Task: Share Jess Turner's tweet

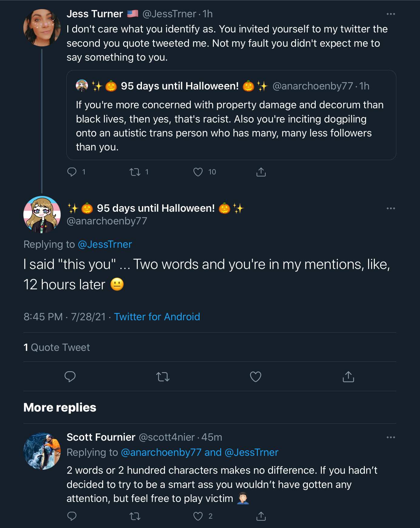Action: coord(261,172)
